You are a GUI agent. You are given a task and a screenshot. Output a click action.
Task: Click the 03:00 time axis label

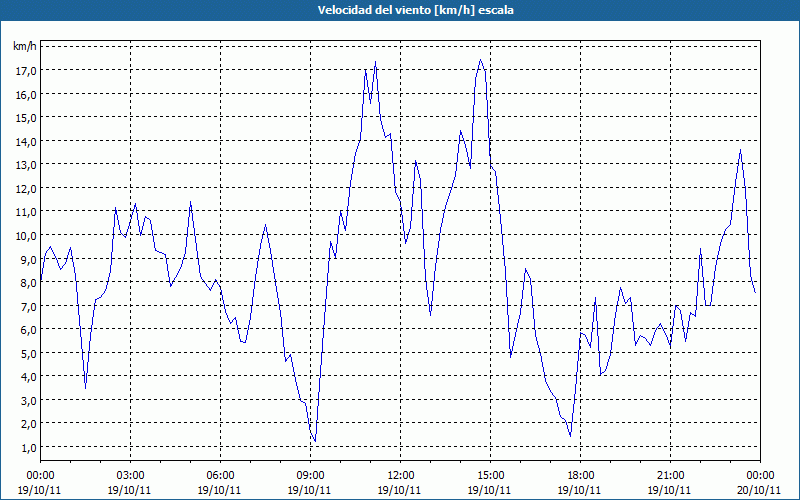130,476
